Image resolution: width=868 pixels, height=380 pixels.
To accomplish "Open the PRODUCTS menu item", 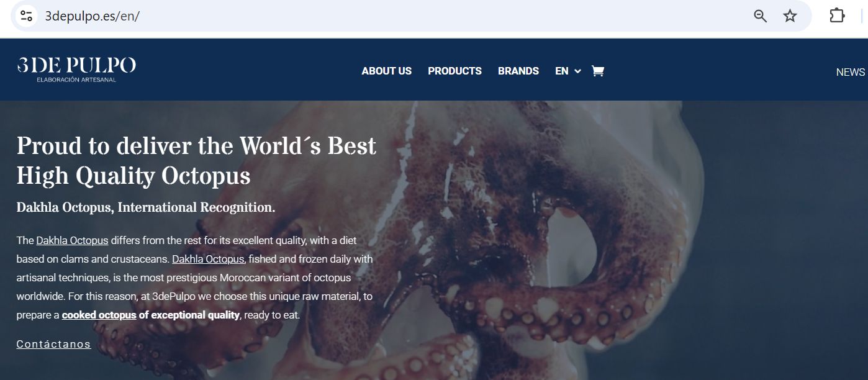I will (454, 71).
